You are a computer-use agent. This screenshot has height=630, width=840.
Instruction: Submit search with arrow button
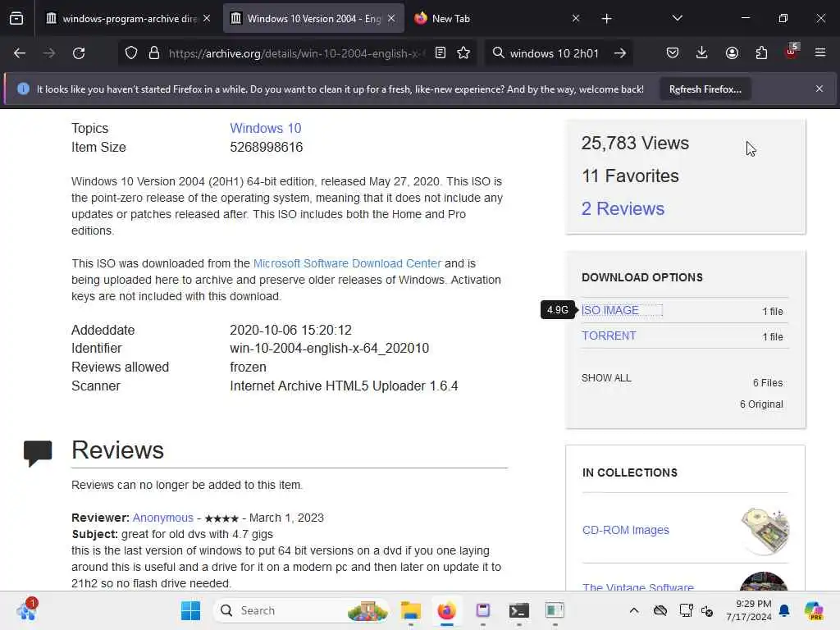click(620, 53)
